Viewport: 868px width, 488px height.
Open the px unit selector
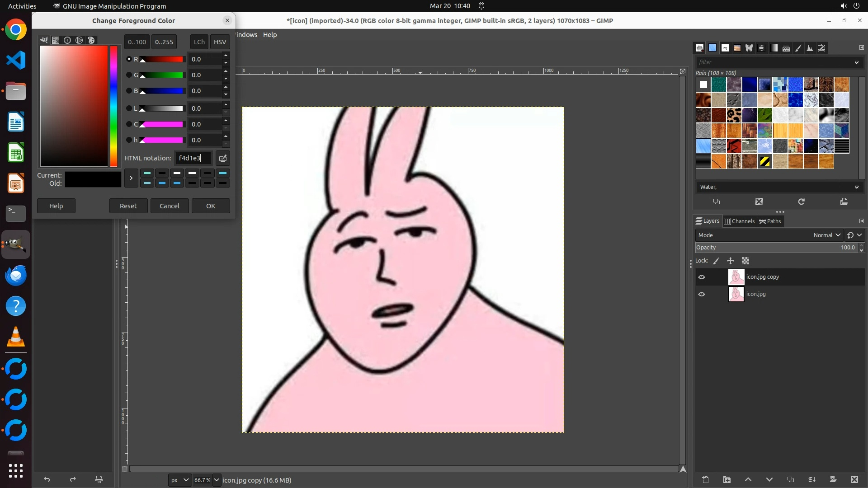[179, 480]
